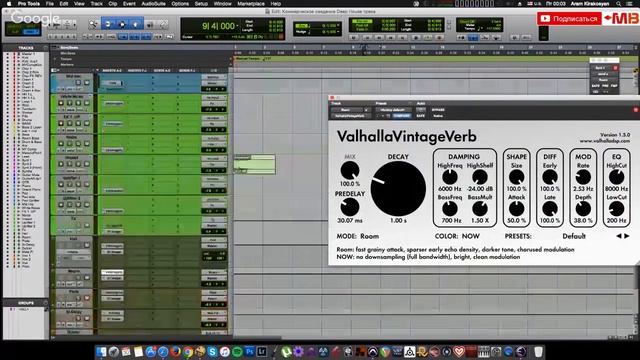Click the MIX knob

pyautogui.click(x=350, y=171)
